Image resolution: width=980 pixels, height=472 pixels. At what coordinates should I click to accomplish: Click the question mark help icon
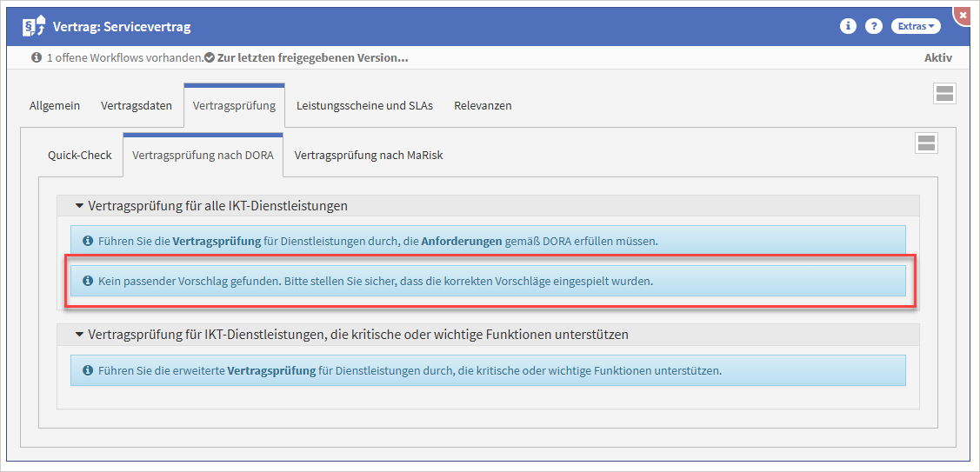tap(874, 26)
